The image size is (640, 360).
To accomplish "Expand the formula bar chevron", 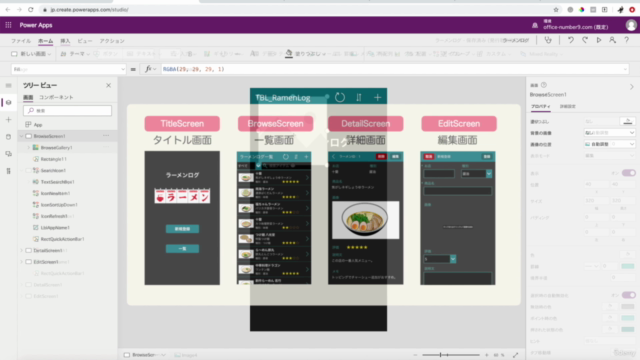I will (x=625, y=69).
